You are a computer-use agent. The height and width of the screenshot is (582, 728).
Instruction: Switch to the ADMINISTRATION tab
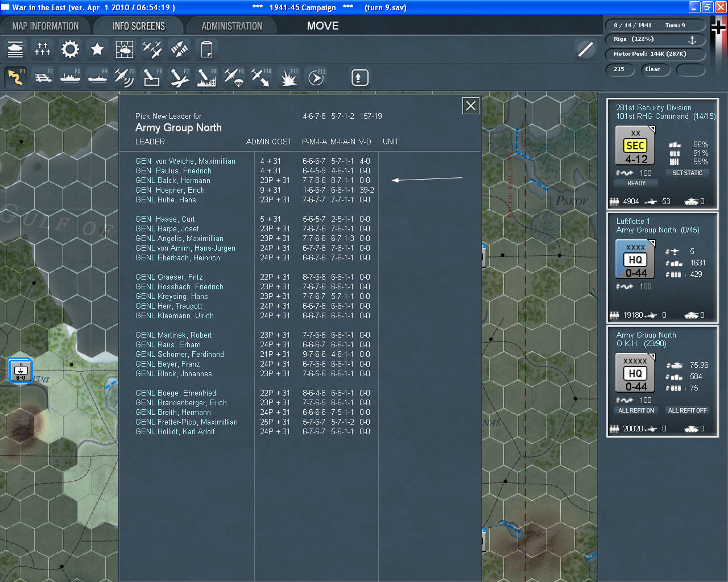point(232,26)
